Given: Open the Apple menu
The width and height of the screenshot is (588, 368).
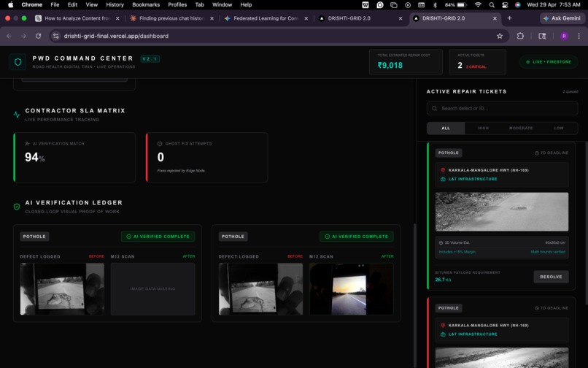Looking at the screenshot, I should click(10, 4).
